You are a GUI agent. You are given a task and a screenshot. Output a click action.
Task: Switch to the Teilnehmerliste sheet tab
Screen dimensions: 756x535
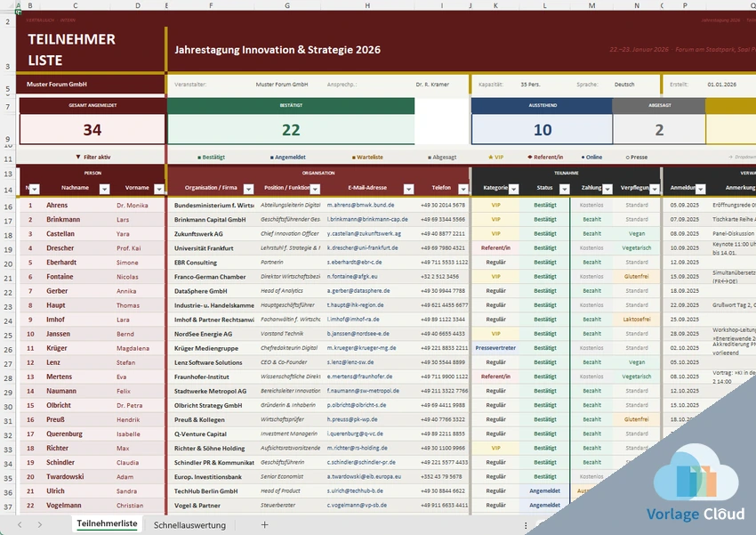pyautogui.click(x=107, y=524)
